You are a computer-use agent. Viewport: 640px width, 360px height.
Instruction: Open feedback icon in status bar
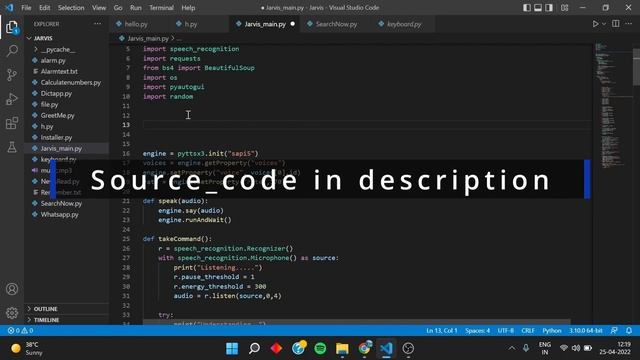[x=614, y=331]
